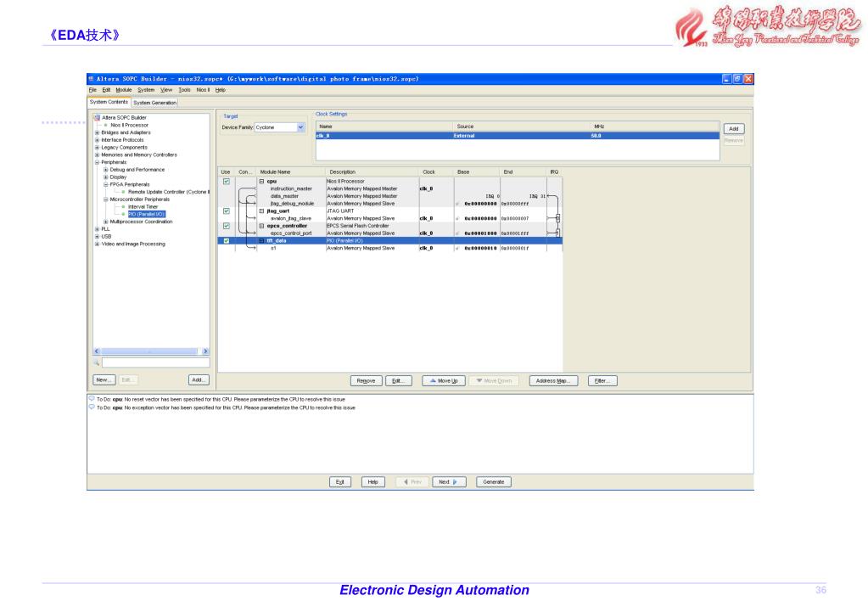The width and height of the screenshot is (868, 601).
Task: Click Edit... below the module table
Action: point(399,381)
